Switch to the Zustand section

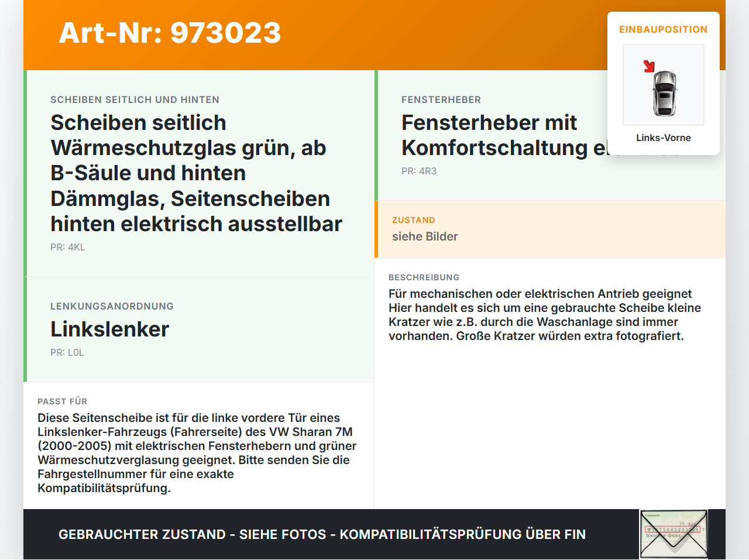(x=414, y=220)
